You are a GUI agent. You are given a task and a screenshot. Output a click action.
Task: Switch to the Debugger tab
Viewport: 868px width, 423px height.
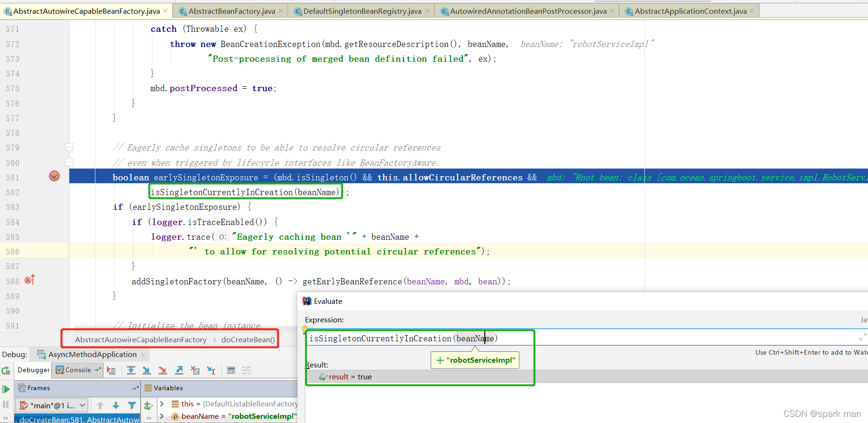(33, 370)
